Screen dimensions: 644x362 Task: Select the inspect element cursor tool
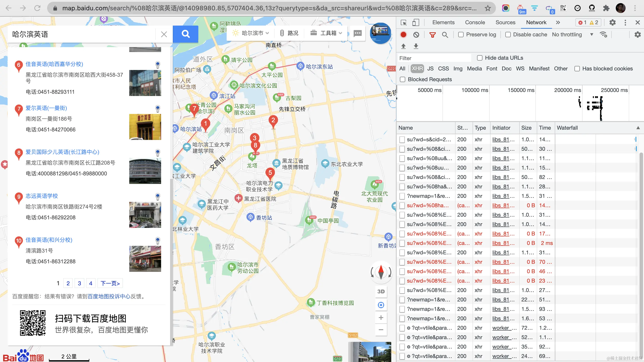coord(403,22)
